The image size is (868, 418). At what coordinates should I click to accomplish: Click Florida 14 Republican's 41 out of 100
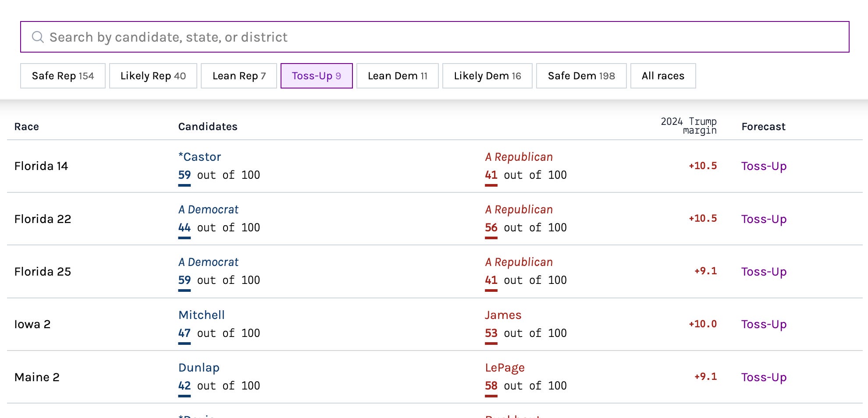526,175
